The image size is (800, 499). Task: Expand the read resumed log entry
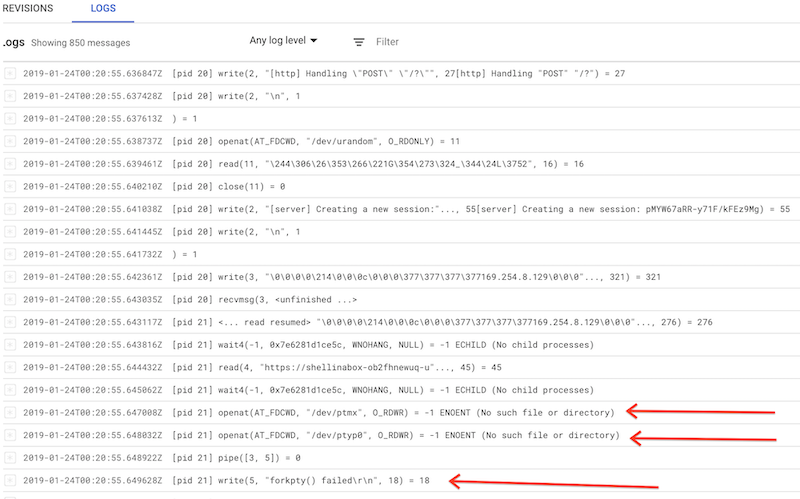(x=10, y=321)
